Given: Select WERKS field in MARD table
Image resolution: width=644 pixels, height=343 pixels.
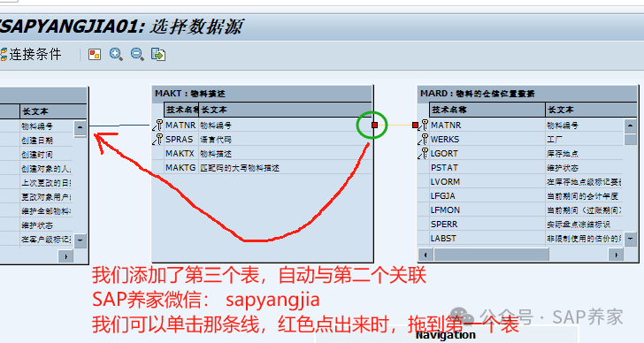Looking at the screenshot, I should 445,140.
